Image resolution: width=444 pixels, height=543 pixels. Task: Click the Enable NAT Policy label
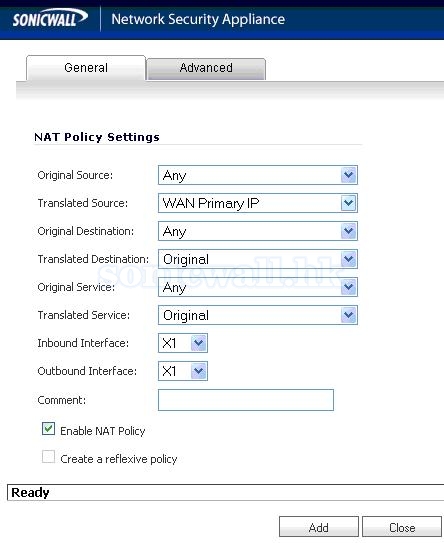coord(103,431)
